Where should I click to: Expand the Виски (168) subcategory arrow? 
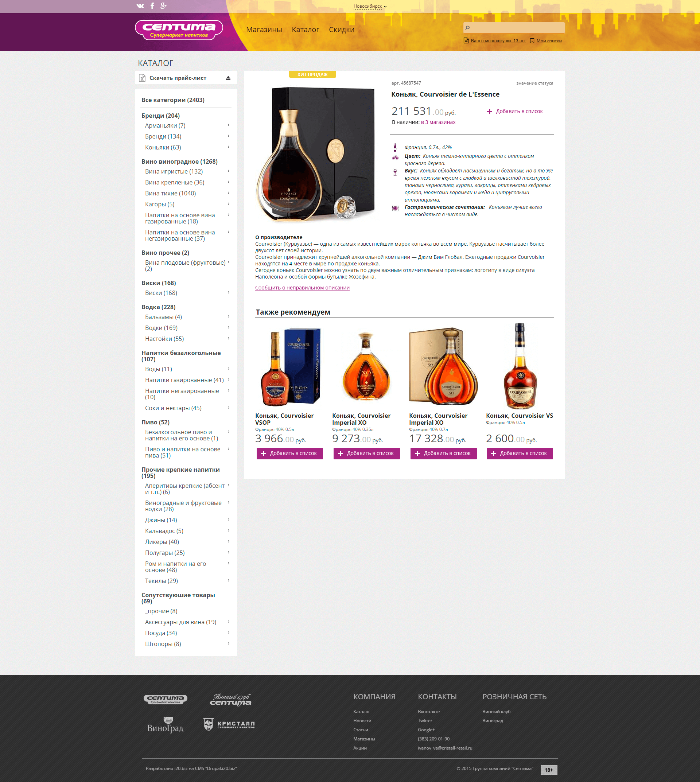pos(229,292)
